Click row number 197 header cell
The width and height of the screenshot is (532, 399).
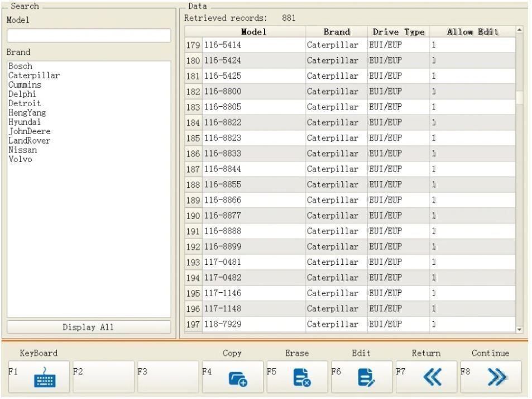point(193,324)
